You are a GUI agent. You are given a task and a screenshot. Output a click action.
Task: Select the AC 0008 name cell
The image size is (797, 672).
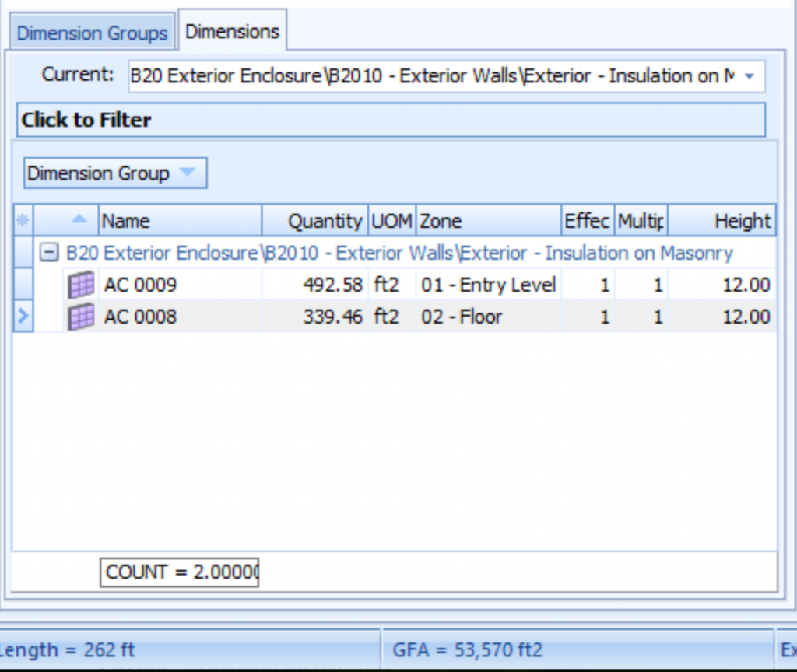click(x=180, y=317)
